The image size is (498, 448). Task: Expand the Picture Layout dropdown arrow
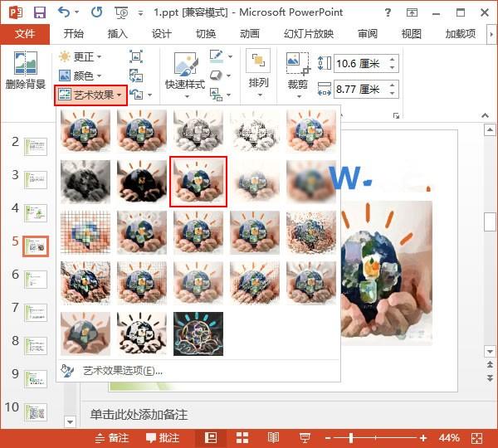pyautogui.click(x=229, y=95)
